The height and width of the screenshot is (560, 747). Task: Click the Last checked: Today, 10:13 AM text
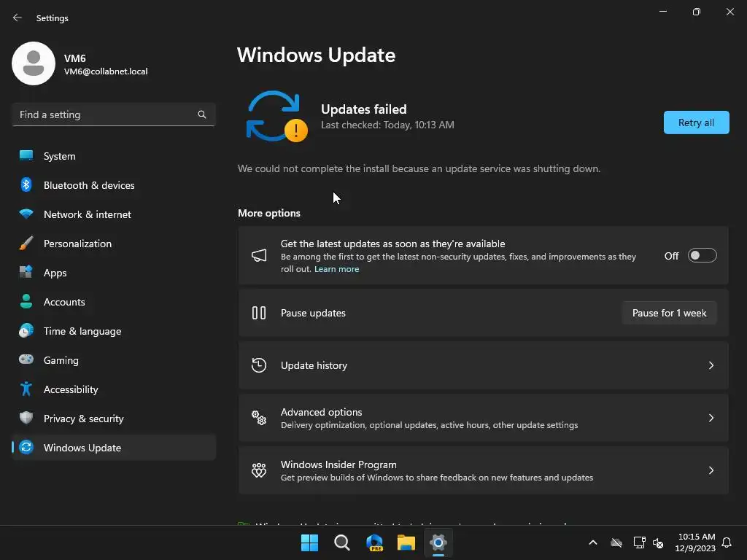pos(387,125)
